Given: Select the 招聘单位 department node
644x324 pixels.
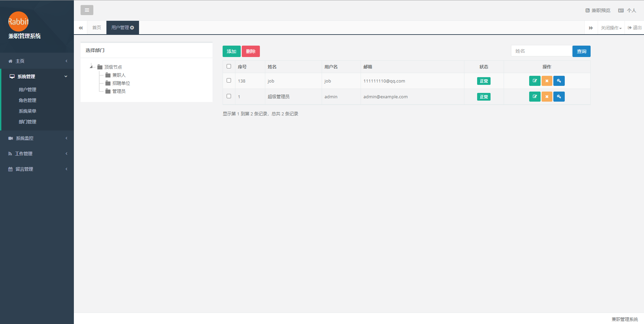Looking at the screenshot, I should click(x=121, y=83).
